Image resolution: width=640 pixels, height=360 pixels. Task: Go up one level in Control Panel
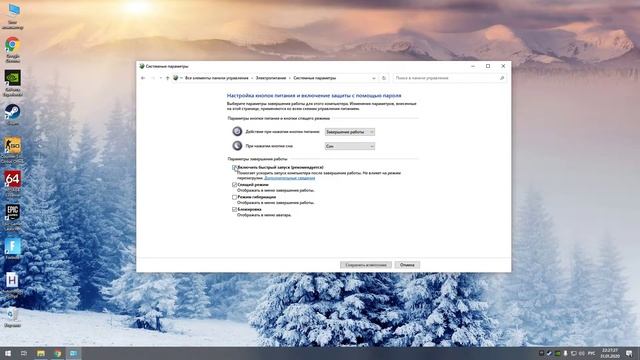167,78
